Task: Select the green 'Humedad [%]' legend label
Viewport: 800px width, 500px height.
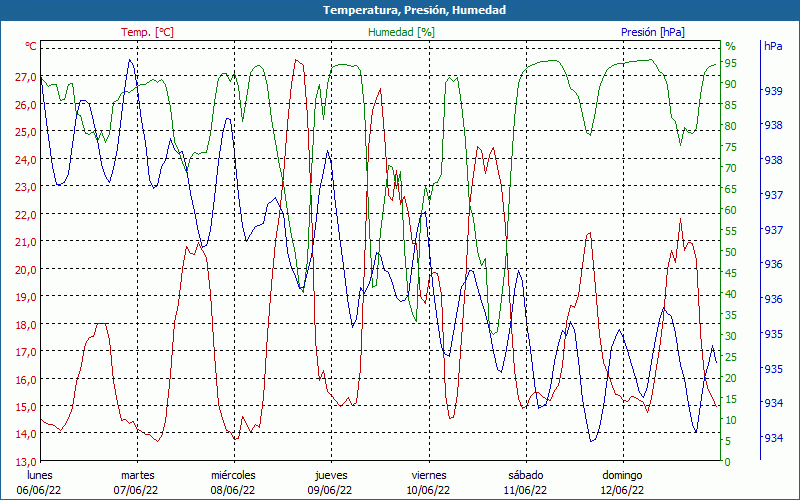Action: tap(402, 32)
